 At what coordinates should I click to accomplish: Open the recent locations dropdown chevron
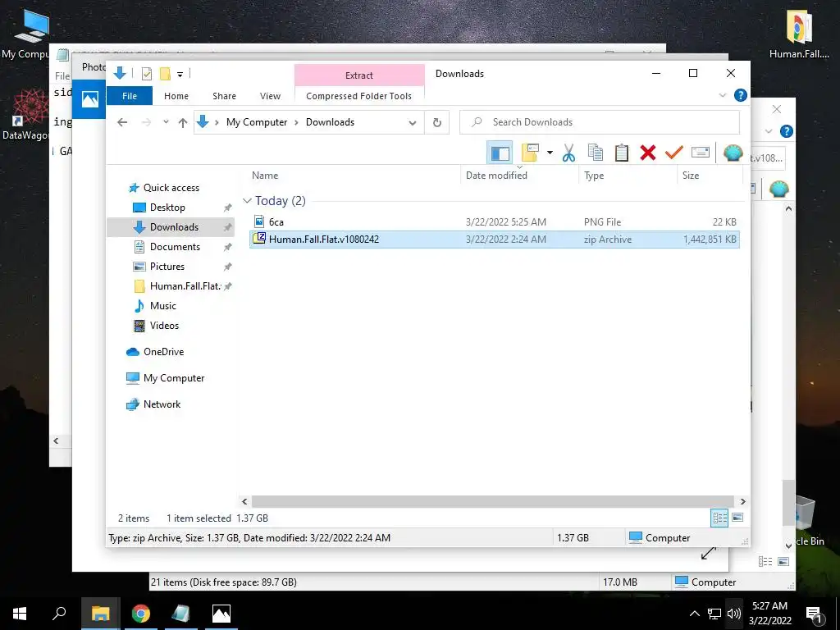click(166, 122)
